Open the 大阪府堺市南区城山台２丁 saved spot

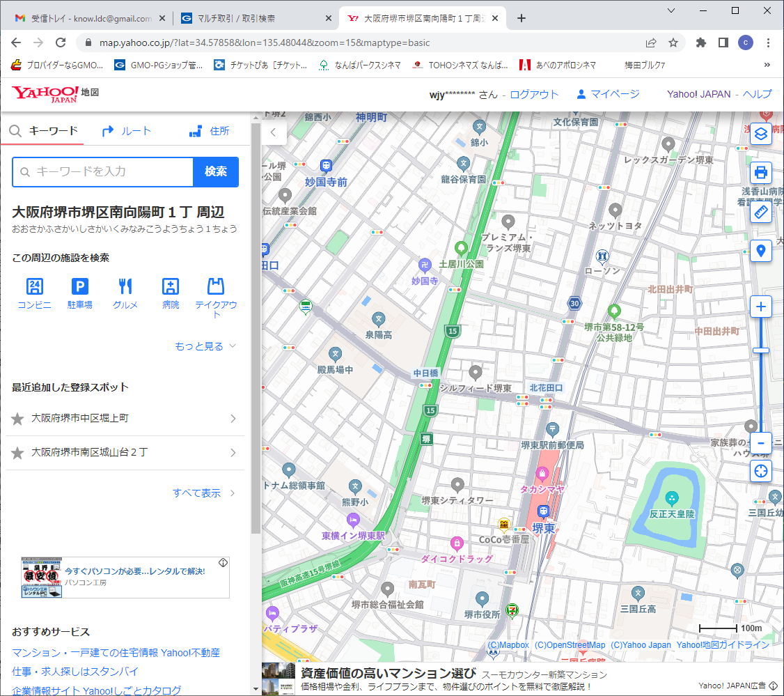[125, 453]
